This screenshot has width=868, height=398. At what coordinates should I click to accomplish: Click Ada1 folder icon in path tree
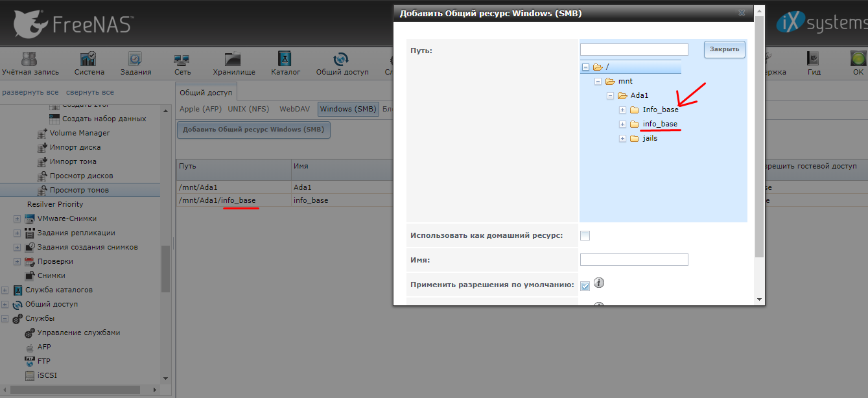point(622,95)
